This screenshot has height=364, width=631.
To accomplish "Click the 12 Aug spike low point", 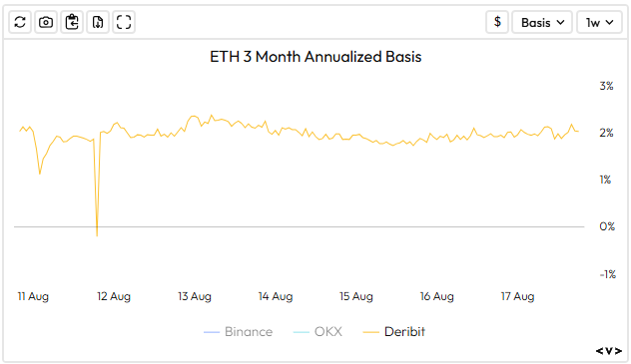I will [x=97, y=235].
